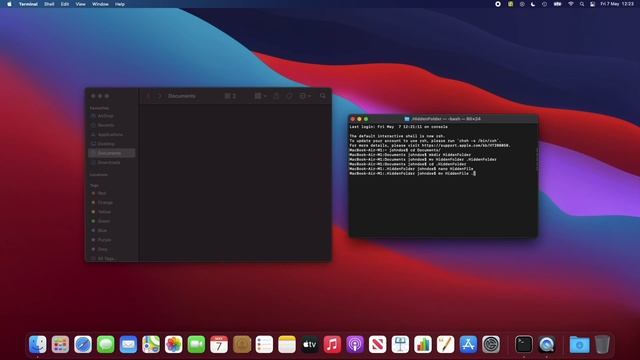This screenshot has height=360, width=640.
Task: Open Finder from the Dock
Action: (38, 344)
